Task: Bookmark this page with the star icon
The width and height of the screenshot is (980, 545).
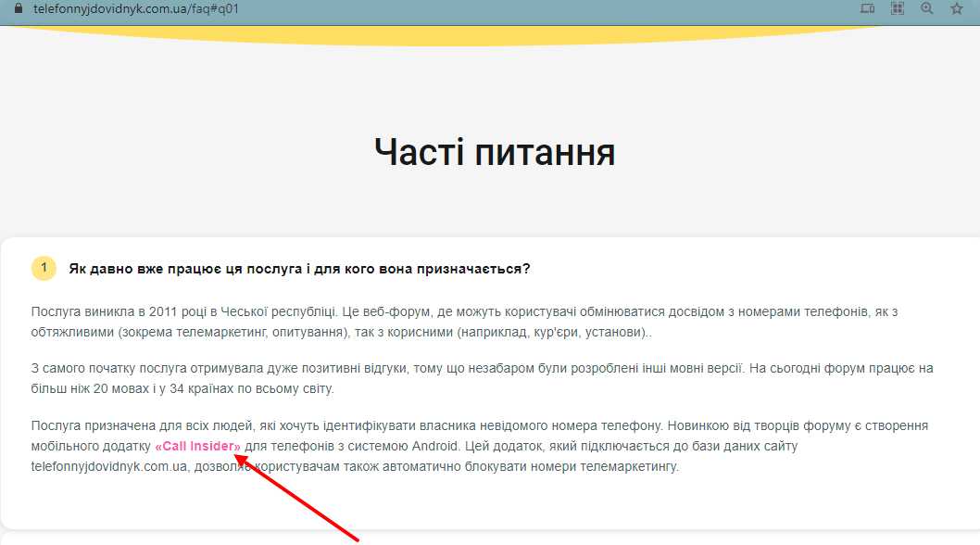Action: (x=957, y=8)
